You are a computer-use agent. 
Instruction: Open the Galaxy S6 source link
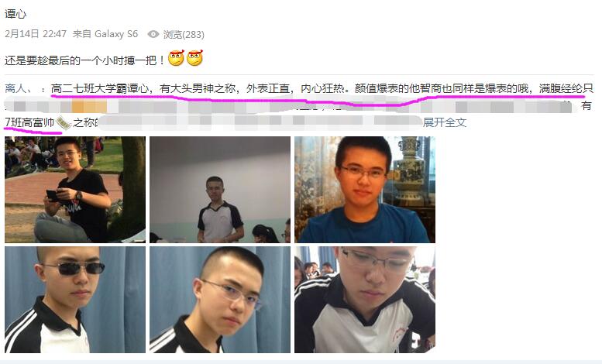point(116,34)
